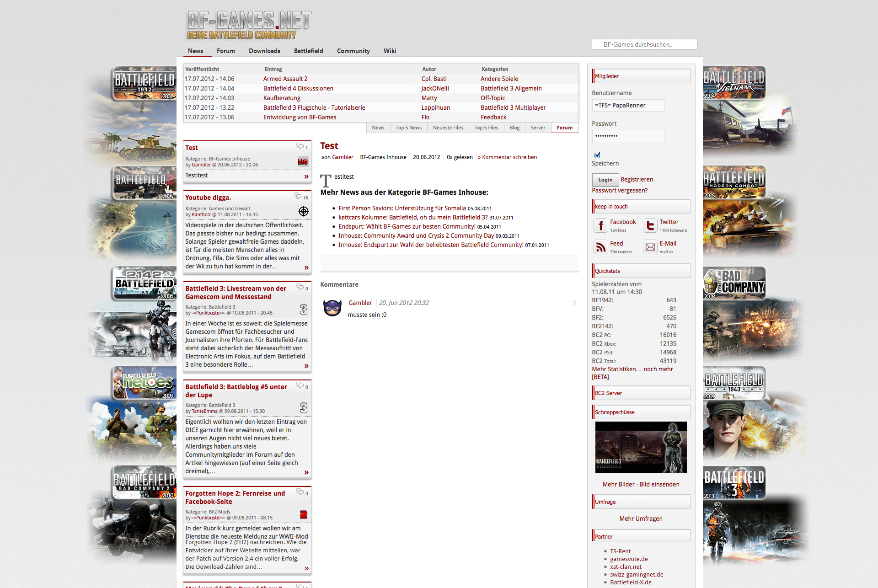This screenshot has width=878, height=588.
Task: Click Gambler's avatar in the comments
Action: coord(332,308)
